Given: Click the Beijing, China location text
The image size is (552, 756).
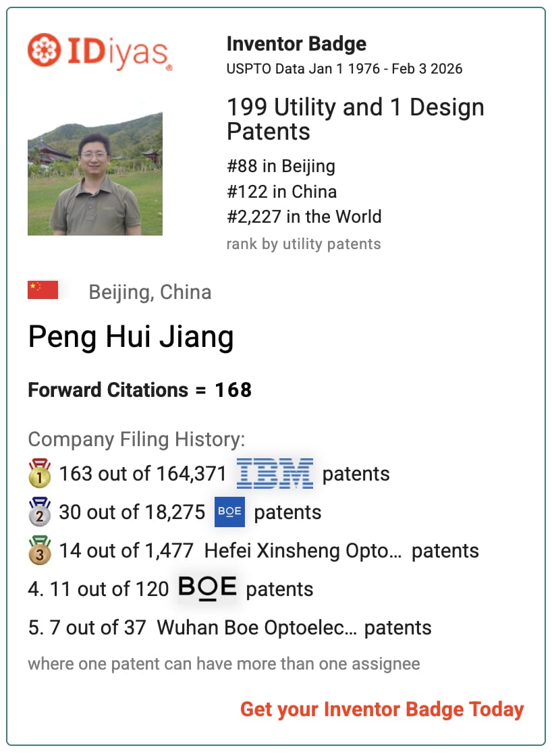Looking at the screenshot, I should [150, 292].
